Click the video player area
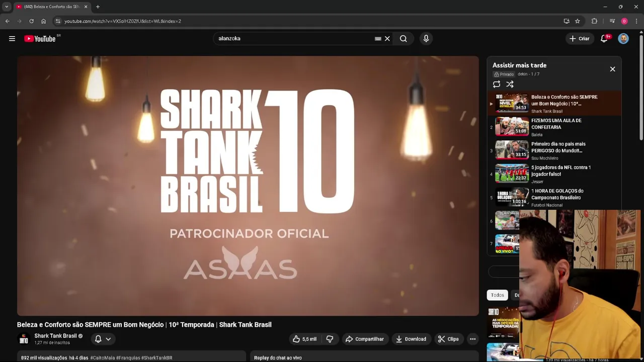Image resolution: width=644 pixels, height=362 pixels. (248, 186)
